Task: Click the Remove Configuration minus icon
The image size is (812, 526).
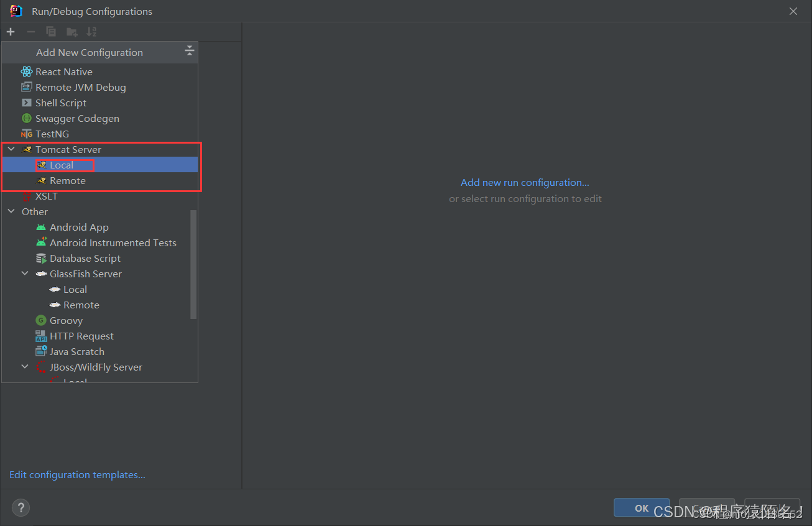Action: coord(30,32)
